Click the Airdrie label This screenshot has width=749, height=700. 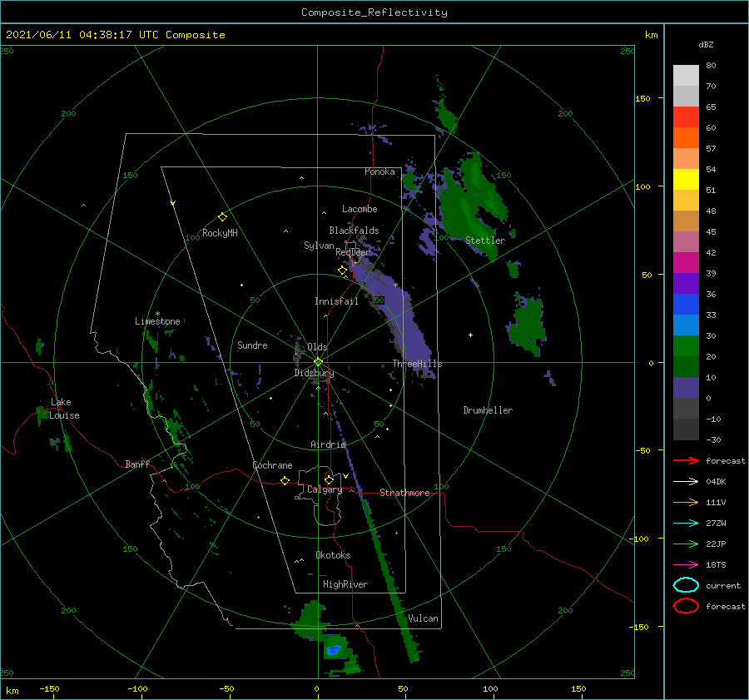(328, 444)
